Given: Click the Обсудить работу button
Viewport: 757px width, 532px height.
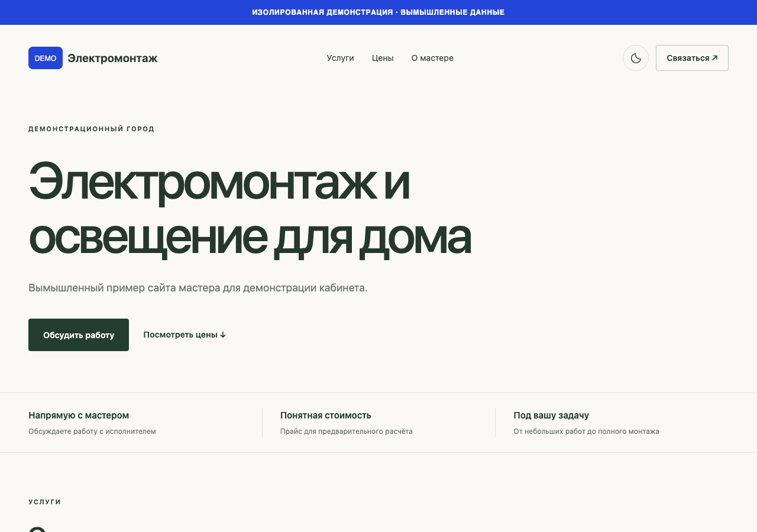Looking at the screenshot, I should [x=79, y=335].
